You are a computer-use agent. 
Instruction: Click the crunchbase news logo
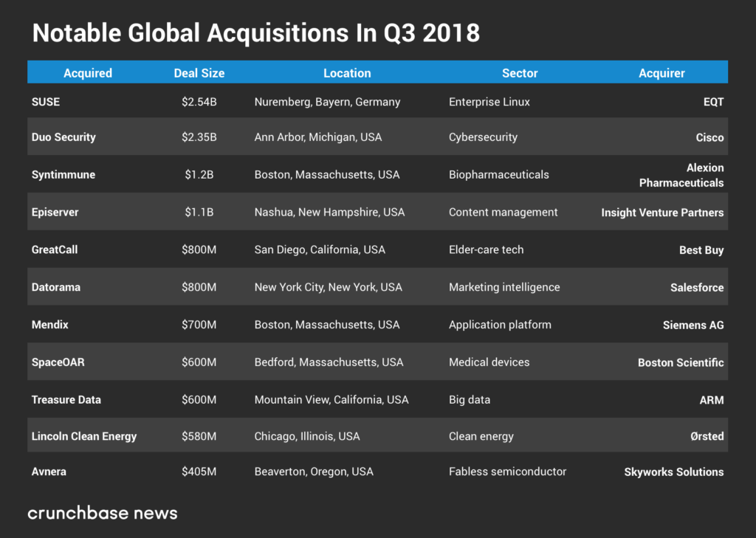[x=103, y=513]
